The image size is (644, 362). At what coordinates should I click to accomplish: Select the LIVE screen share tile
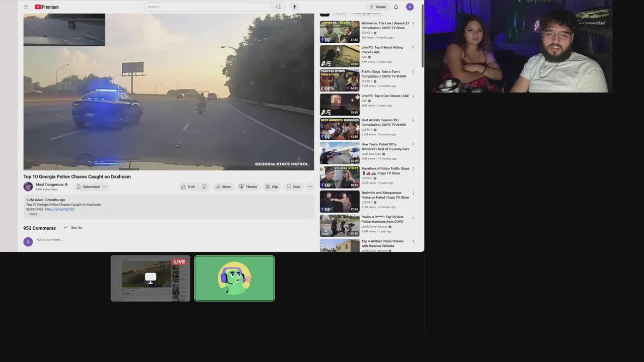click(150, 279)
